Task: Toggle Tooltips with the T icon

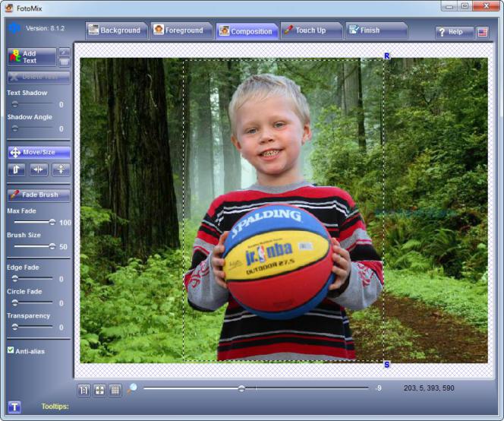Action: 14,407
